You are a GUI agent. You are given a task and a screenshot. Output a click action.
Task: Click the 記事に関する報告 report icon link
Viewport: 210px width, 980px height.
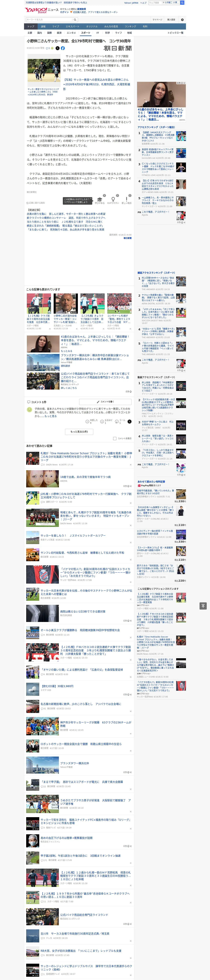click(36, 203)
